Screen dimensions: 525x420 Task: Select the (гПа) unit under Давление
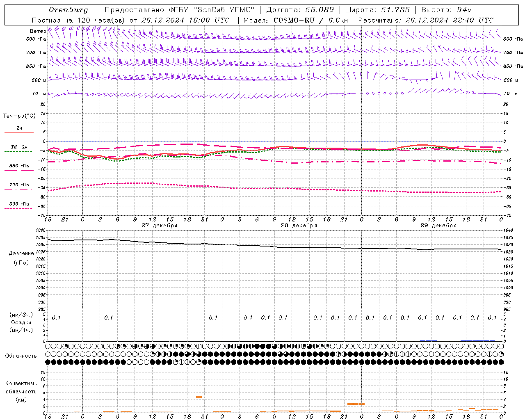(21, 263)
